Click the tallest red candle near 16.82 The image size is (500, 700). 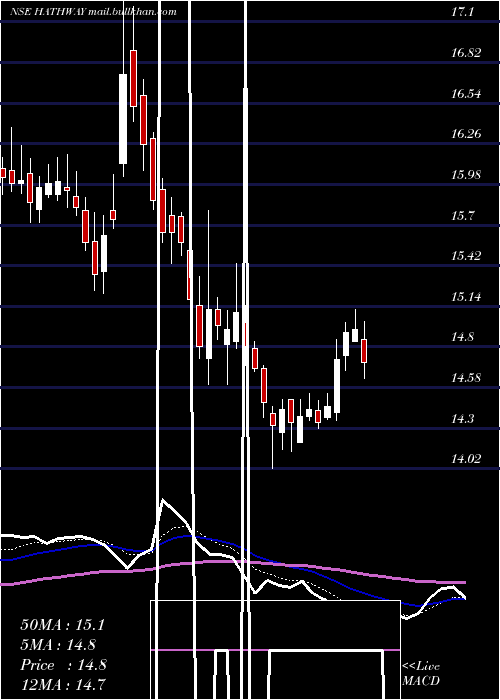pos(133,78)
